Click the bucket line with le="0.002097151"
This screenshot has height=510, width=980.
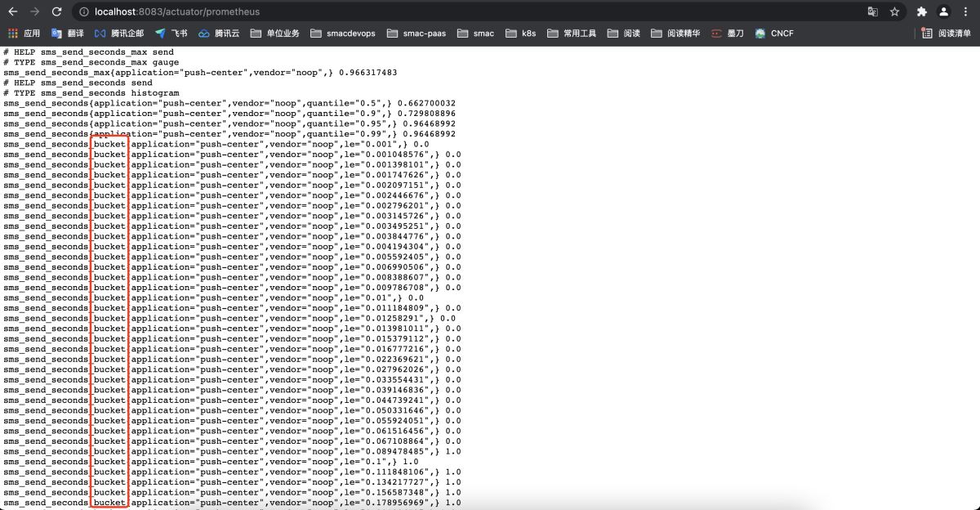(x=232, y=185)
